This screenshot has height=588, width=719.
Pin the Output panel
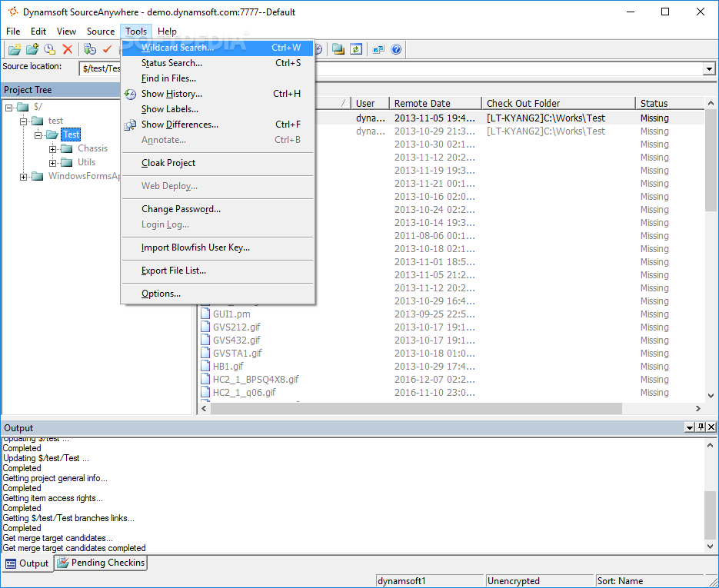[x=701, y=427]
